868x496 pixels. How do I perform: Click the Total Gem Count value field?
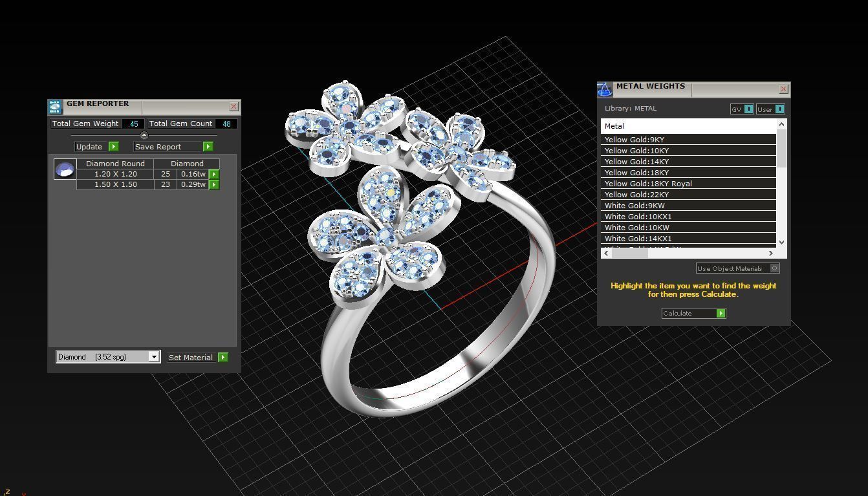226,124
